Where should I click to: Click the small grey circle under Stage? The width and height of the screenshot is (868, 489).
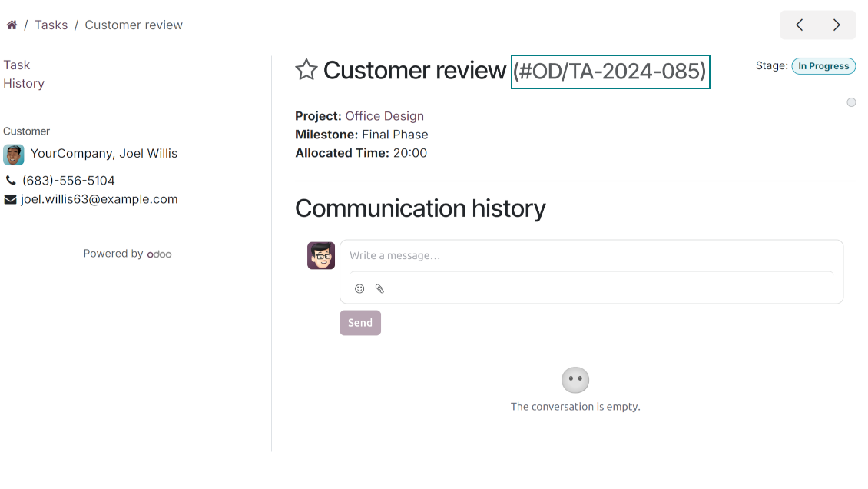851,102
